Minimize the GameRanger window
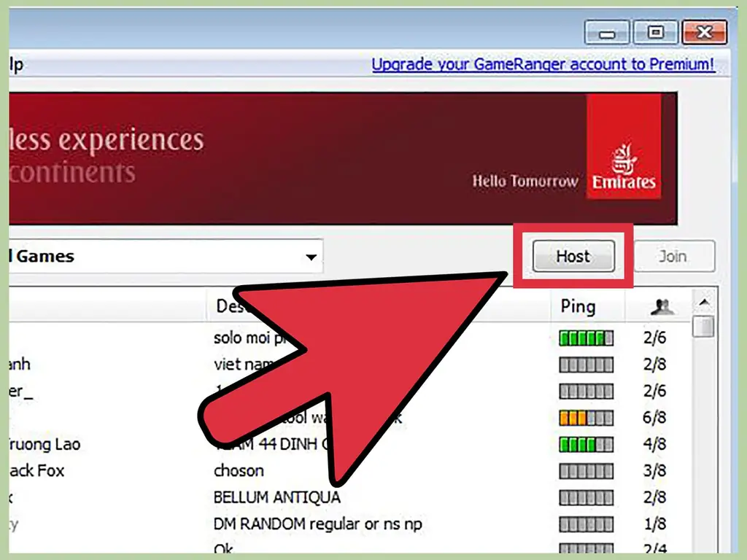Screen dimensions: 747x560 click(x=607, y=32)
